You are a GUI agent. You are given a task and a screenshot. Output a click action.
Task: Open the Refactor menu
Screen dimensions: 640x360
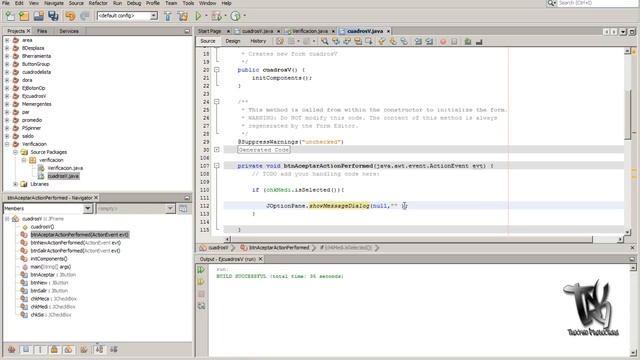click(98, 3)
